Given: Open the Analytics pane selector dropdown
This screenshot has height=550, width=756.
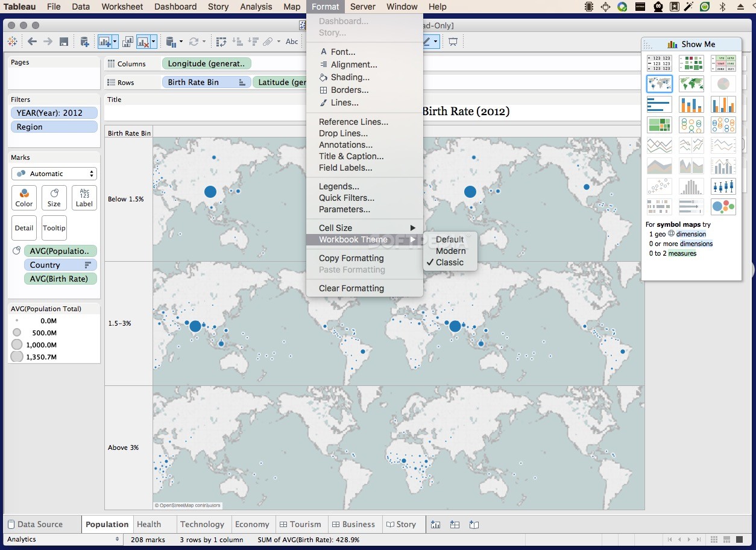Looking at the screenshot, I should [63, 539].
